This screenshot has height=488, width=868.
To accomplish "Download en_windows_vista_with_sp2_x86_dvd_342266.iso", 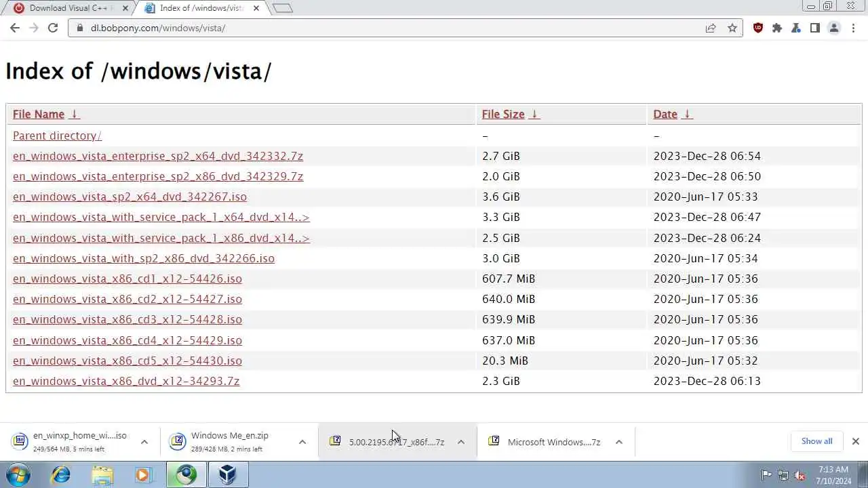I will pyautogui.click(x=144, y=258).
